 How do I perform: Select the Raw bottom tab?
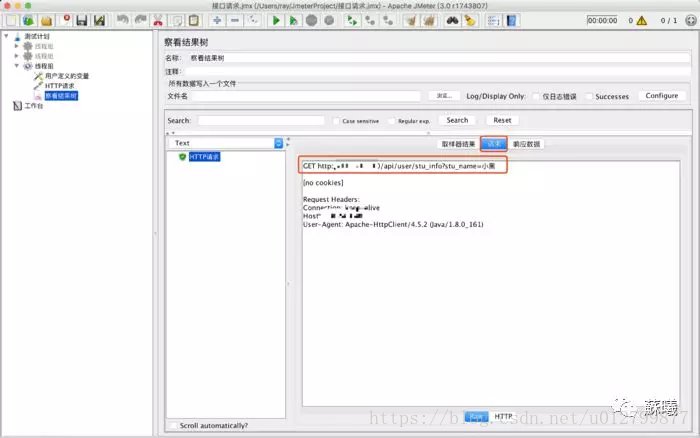click(476, 417)
